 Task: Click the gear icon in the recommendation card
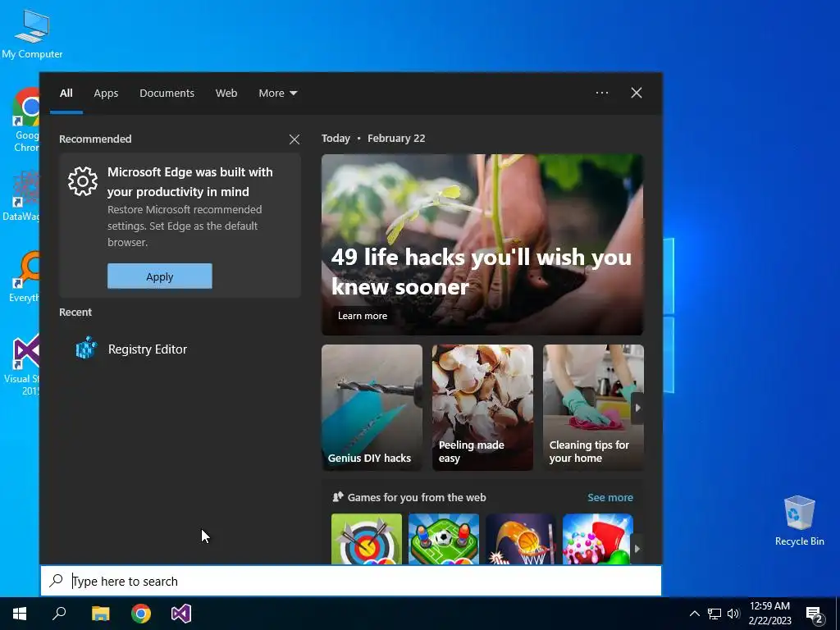point(83,181)
